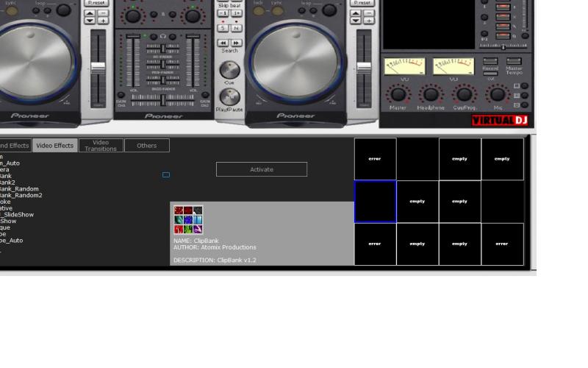Toggle the Master Tempo button
This screenshot has width=588, height=368.
point(514,61)
